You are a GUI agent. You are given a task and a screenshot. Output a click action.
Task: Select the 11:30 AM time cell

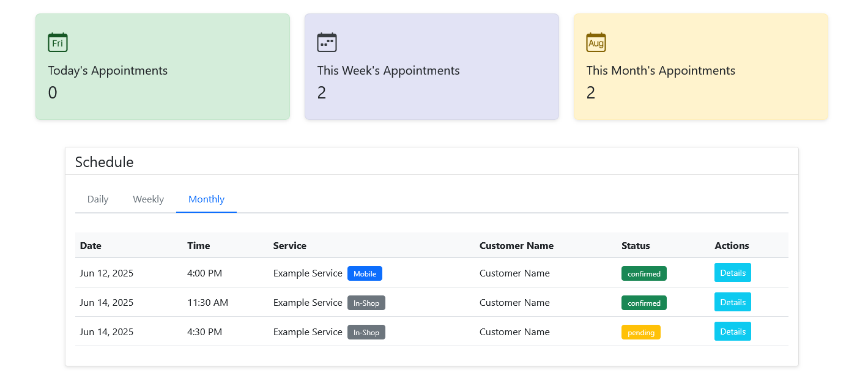(207, 302)
